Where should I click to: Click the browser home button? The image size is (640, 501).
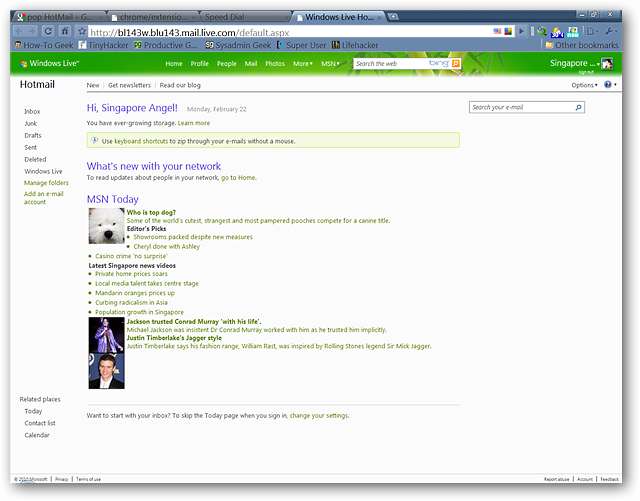tap(65, 31)
